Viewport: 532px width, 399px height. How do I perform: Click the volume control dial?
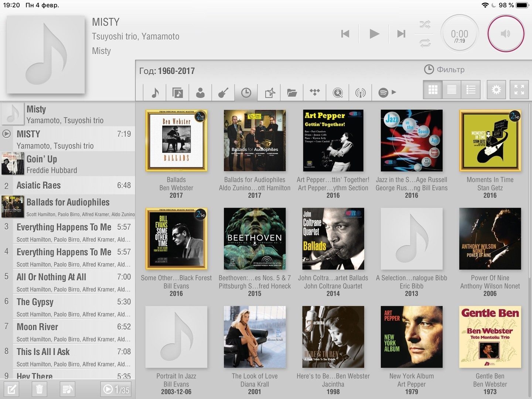tap(505, 34)
